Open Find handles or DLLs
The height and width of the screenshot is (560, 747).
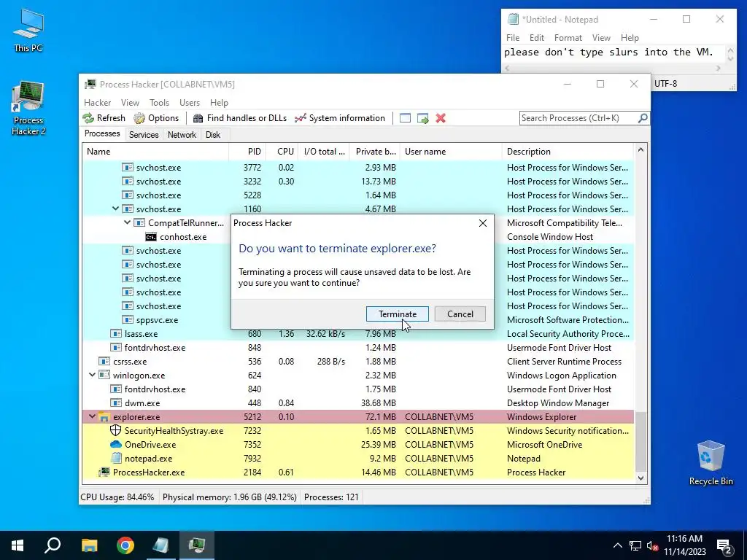coord(239,118)
